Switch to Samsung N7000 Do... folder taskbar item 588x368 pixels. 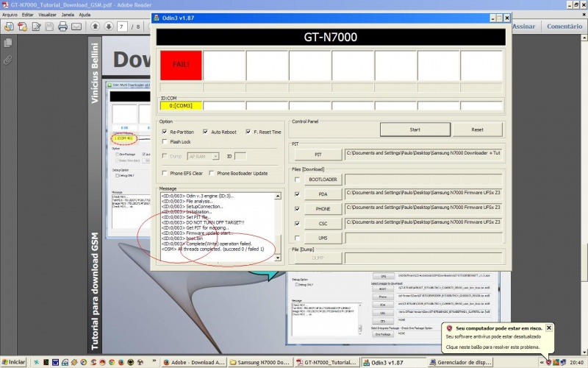pyautogui.click(x=259, y=362)
